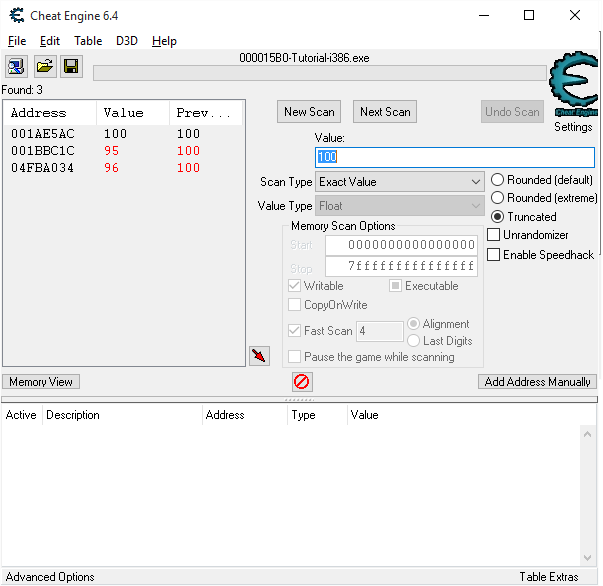
Task: Click Add Address Manually button
Action: click(537, 382)
